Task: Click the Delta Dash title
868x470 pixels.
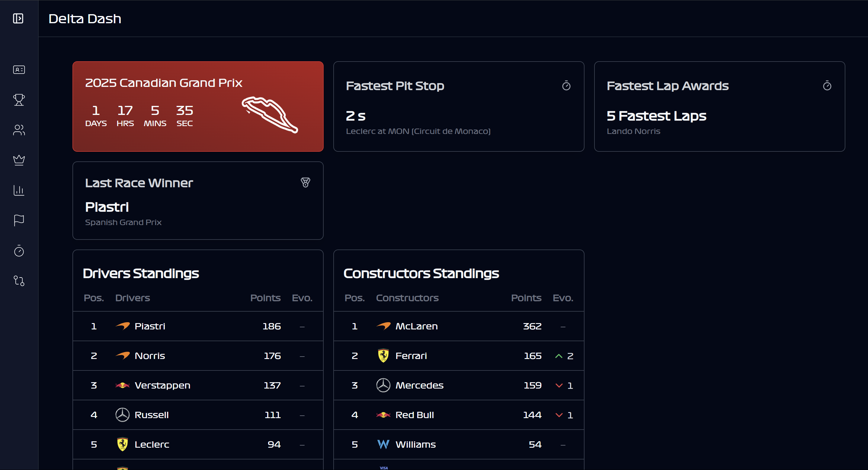Action: 85,19
